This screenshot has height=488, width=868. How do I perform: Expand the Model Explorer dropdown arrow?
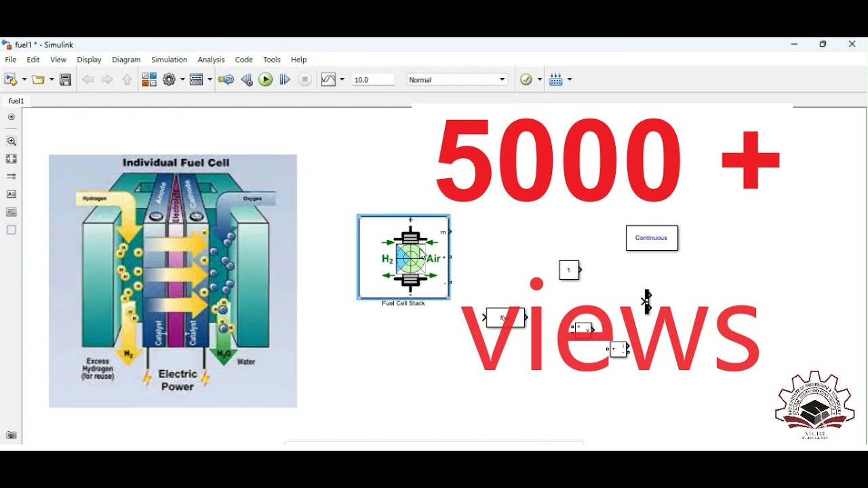210,80
